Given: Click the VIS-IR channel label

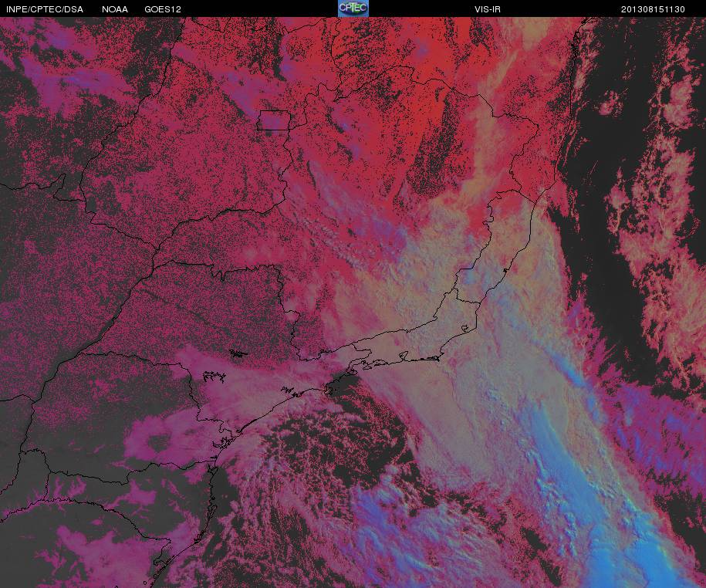Looking at the screenshot, I should (x=488, y=9).
